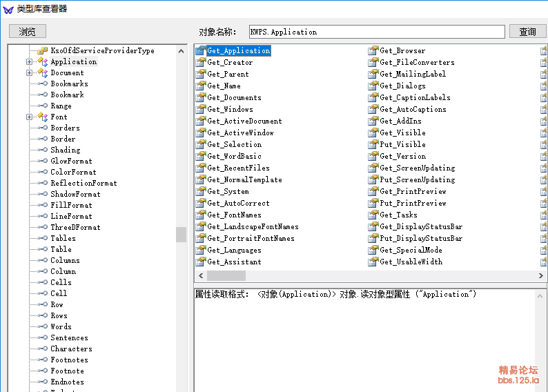Select the Put_PrintPreview list entry

413,204
